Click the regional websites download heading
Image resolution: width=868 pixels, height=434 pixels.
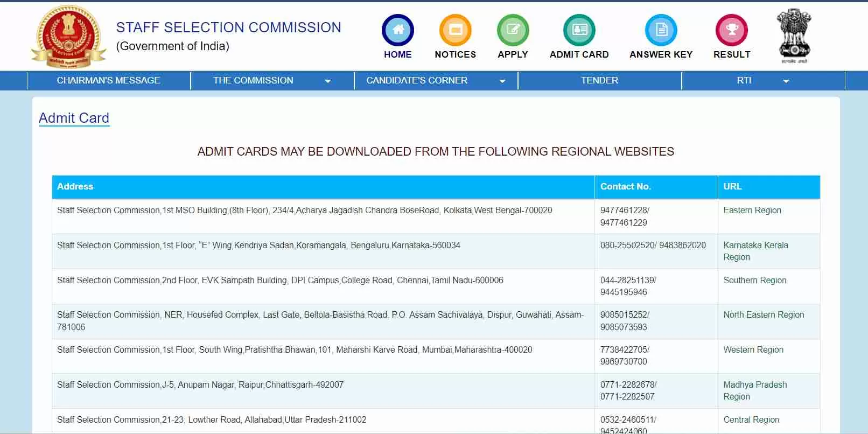point(436,152)
